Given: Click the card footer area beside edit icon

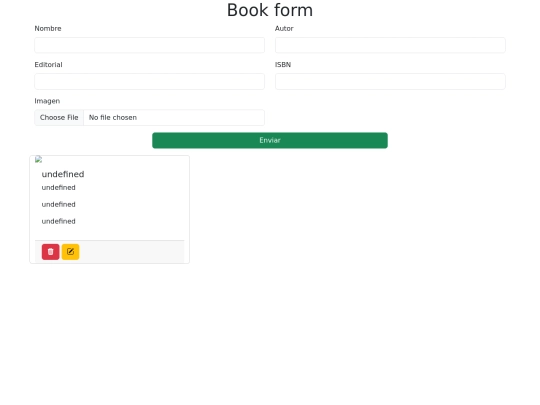Looking at the screenshot, I should point(132,252).
